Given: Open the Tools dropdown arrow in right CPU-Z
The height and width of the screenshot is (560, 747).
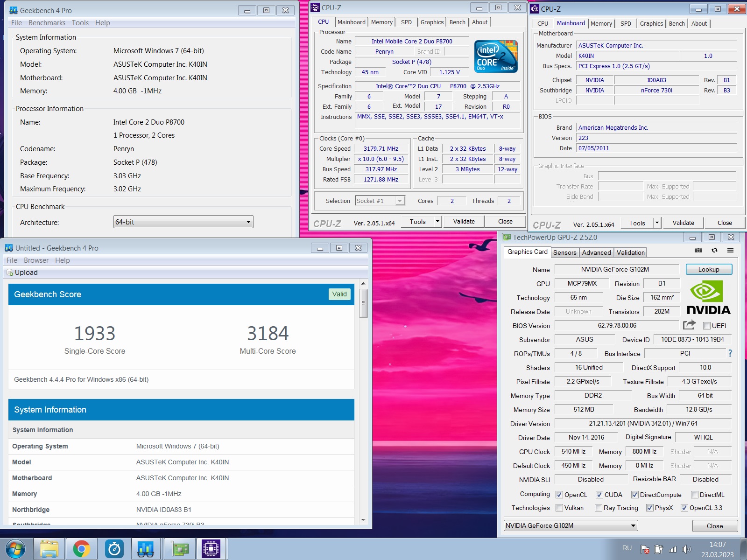Looking at the screenshot, I should (x=657, y=223).
